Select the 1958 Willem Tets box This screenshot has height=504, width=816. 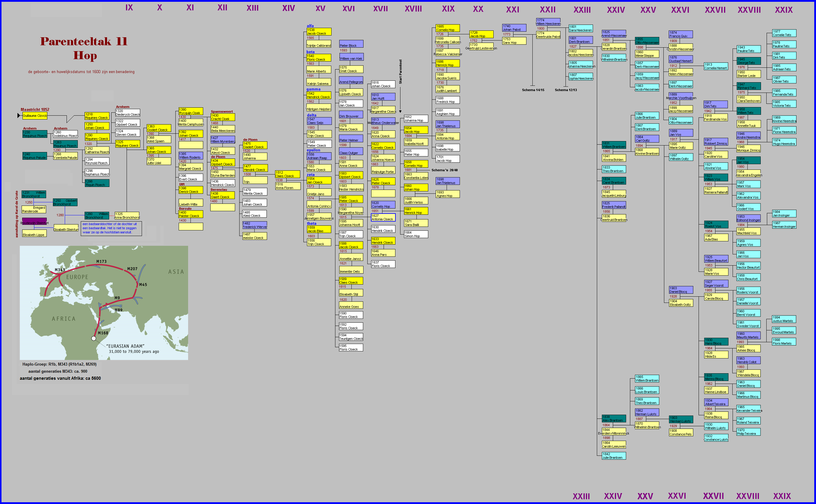click(749, 111)
